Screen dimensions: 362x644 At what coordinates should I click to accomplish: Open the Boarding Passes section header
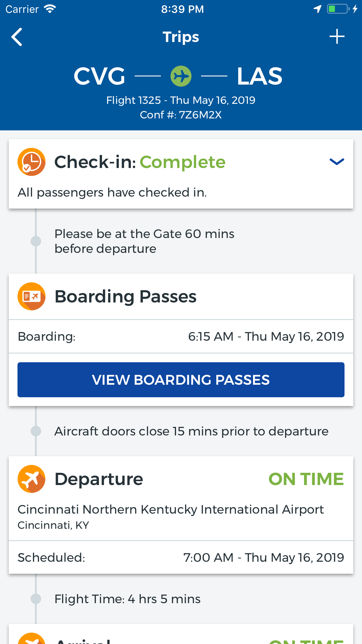click(126, 296)
